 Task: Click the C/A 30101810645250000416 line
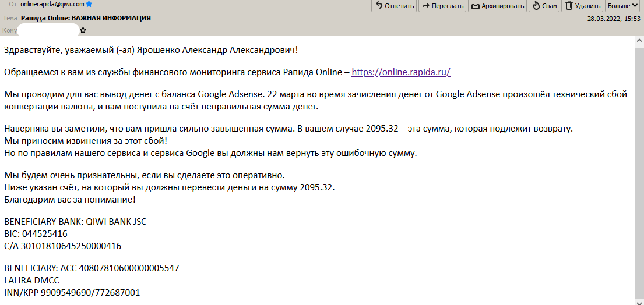(63, 246)
